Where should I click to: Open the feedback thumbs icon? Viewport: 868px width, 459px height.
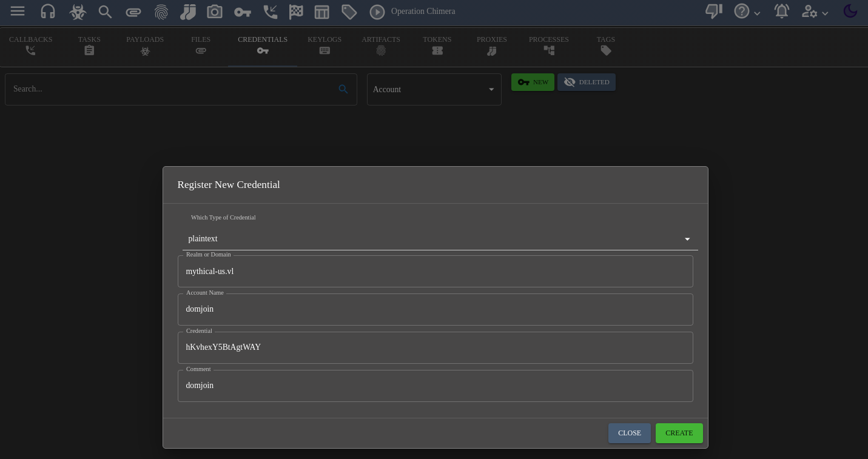click(714, 11)
